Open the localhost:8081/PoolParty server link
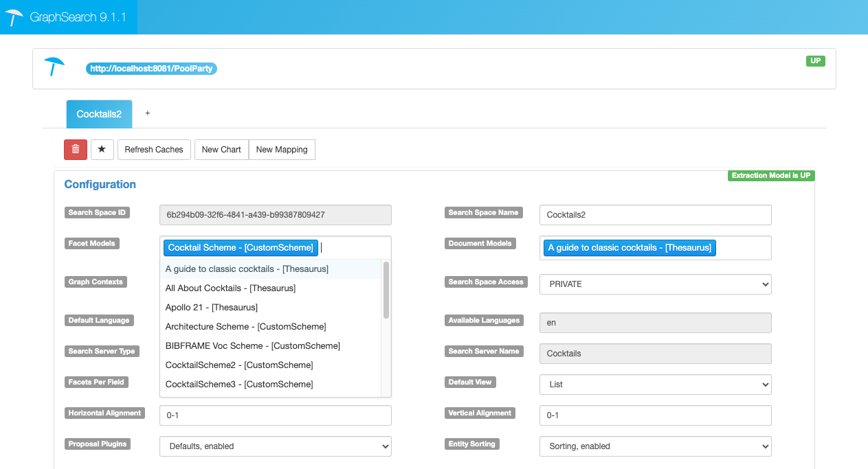 coord(151,69)
